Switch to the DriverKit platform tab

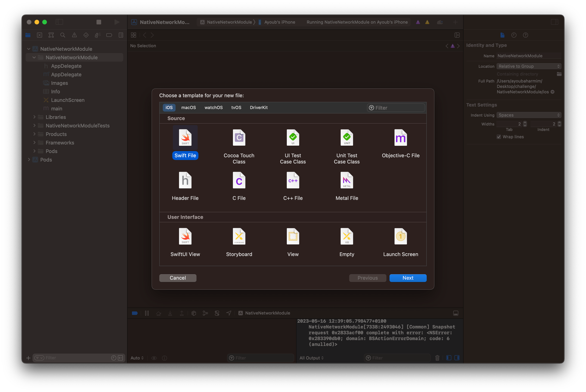pos(258,107)
